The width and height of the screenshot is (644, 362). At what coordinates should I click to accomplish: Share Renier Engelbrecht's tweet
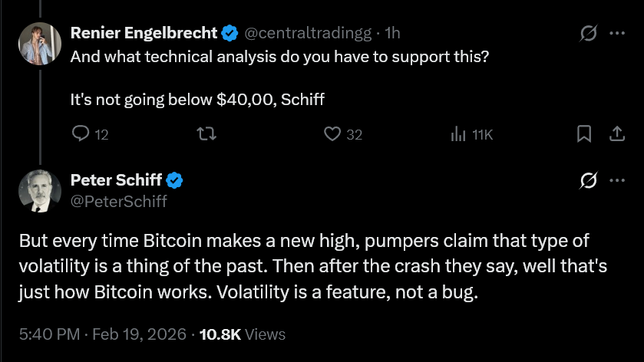tap(616, 134)
